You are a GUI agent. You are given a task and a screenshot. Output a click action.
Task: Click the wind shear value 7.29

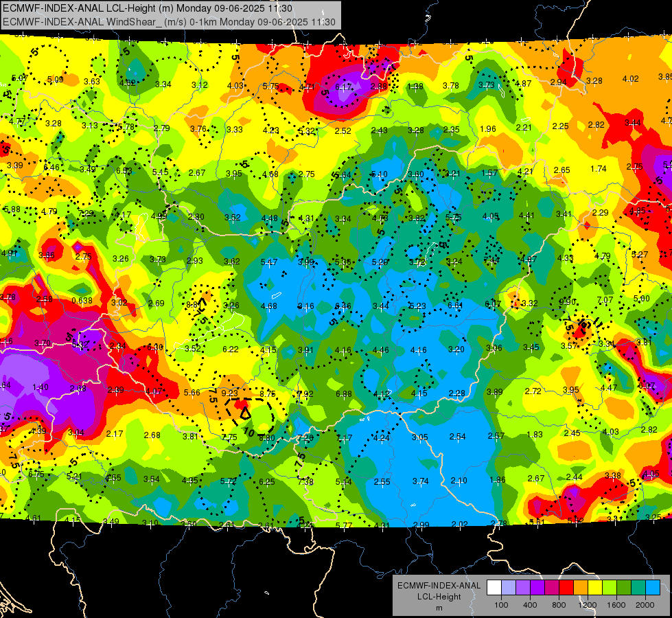(x=86, y=213)
